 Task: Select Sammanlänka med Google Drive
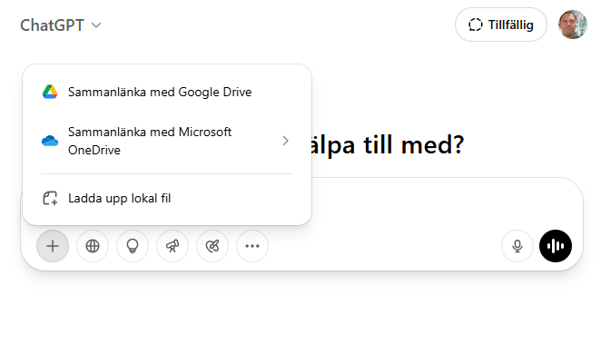point(160,92)
